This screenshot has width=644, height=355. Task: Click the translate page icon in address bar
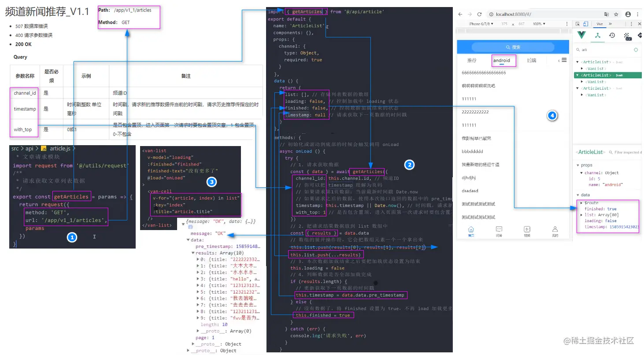click(x=607, y=14)
